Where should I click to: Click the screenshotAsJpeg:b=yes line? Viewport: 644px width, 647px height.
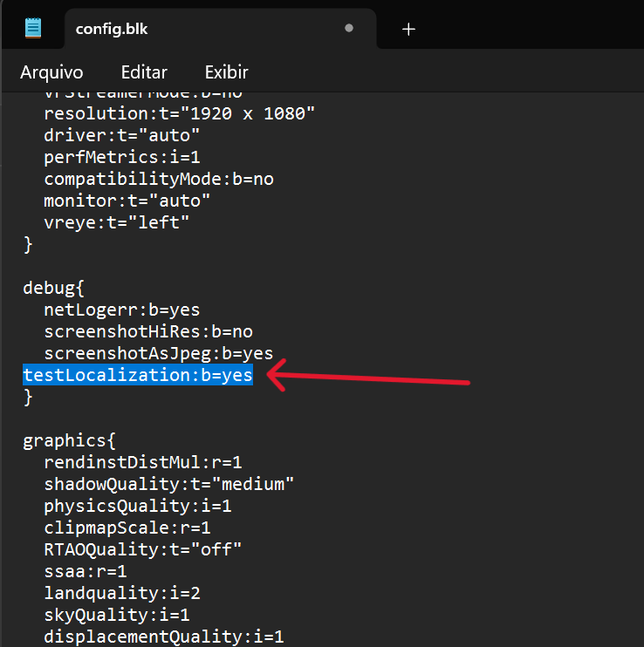point(159,354)
